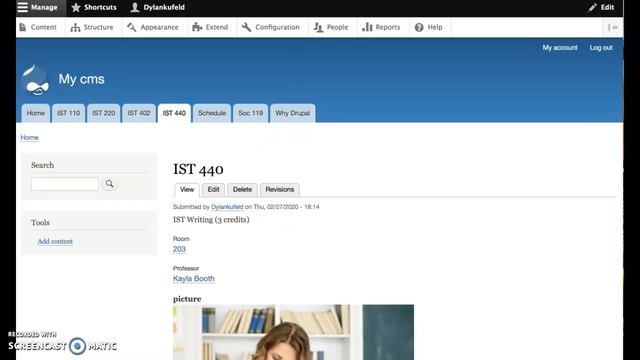640x360 pixels.
Task: Click the Home breadcrumb link
Action: pyautogui.click(x=29, y=138)
